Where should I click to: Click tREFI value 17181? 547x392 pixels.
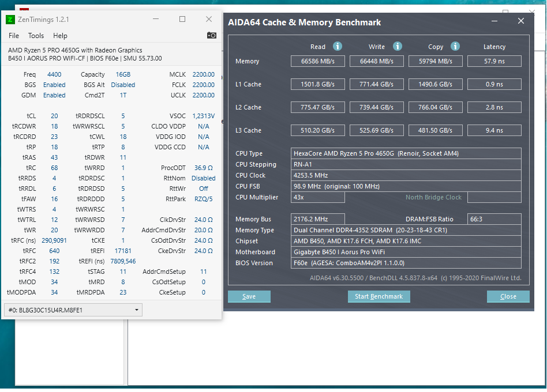pyautogui.click(x=123, y=251)
